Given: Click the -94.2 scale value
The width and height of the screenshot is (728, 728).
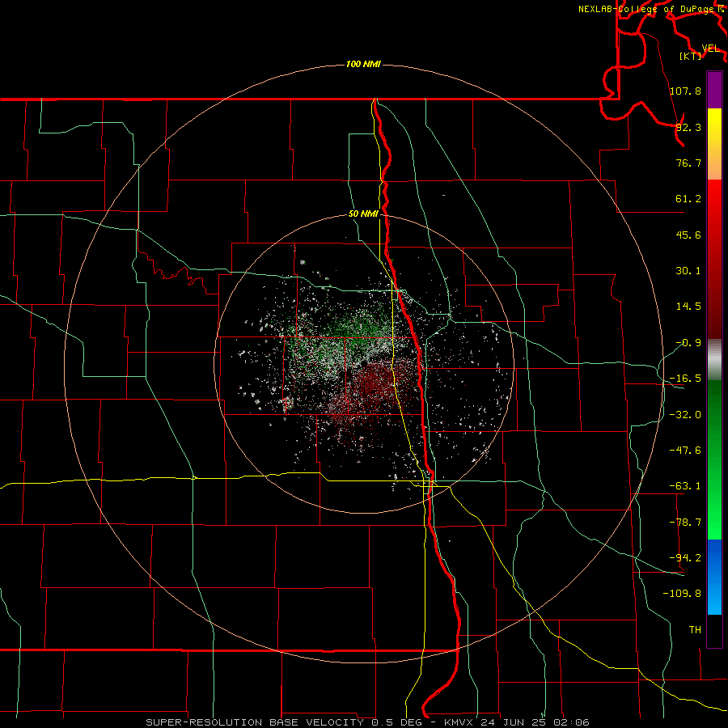Looking at the screenshot, I should (685, 557).
